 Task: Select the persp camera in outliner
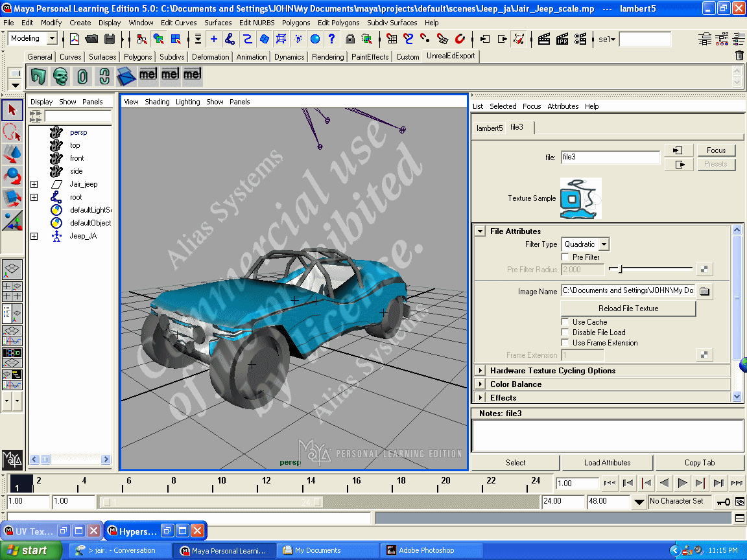(x=78, y=133)
